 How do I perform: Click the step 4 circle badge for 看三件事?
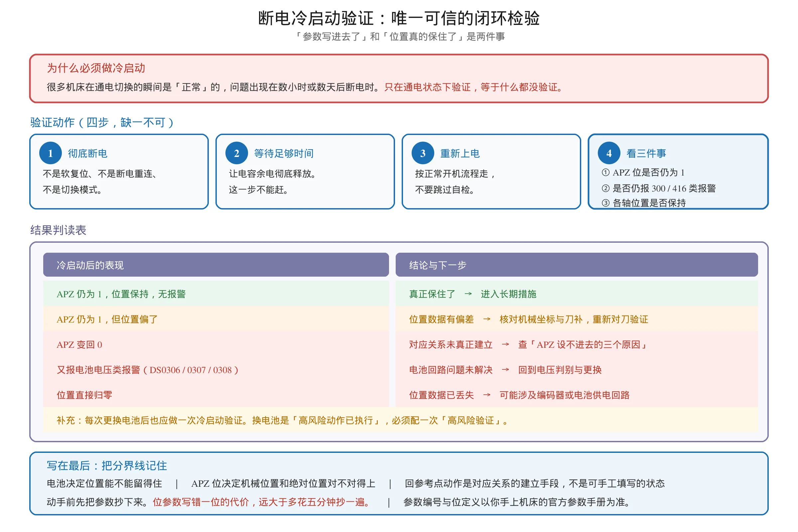(609, 153)
